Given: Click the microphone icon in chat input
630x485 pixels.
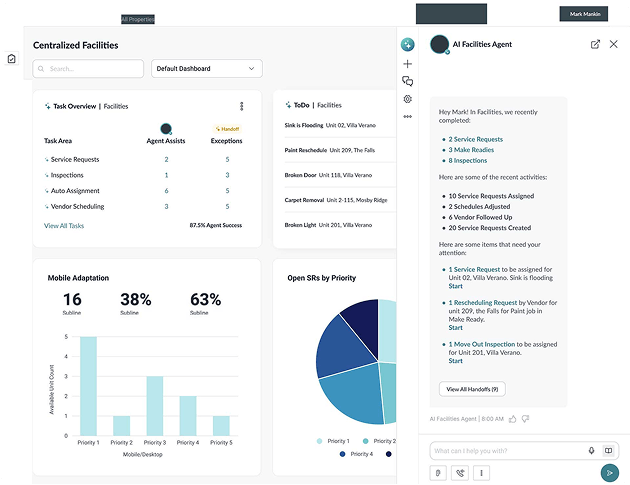Looking at the screenshot, I should click(x=591, y=450).
